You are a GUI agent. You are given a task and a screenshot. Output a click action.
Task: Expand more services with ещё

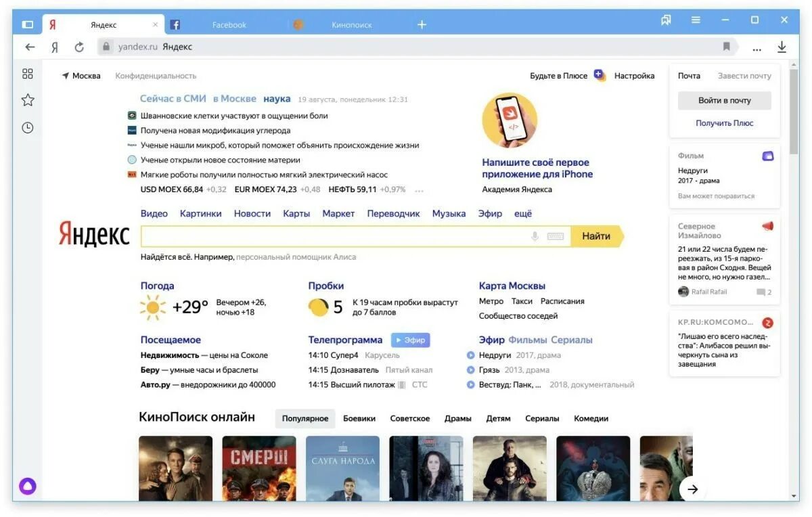point(523,213)
